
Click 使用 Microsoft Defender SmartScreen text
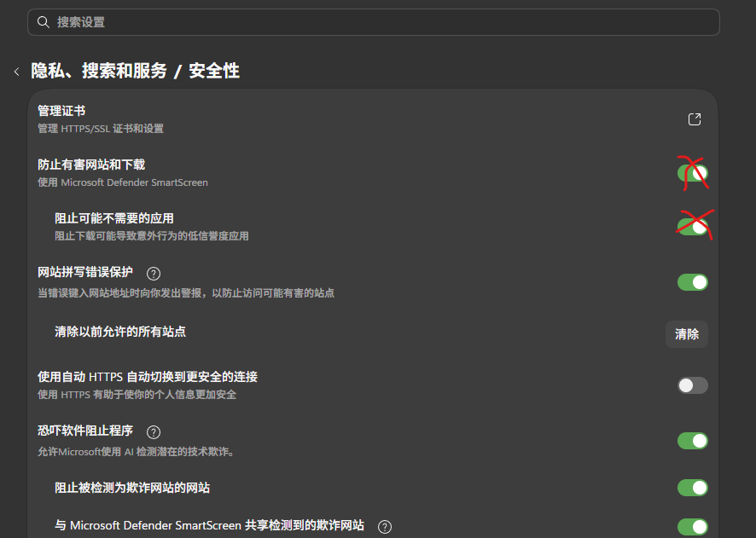pyautogui.click(x=123, y=182)
